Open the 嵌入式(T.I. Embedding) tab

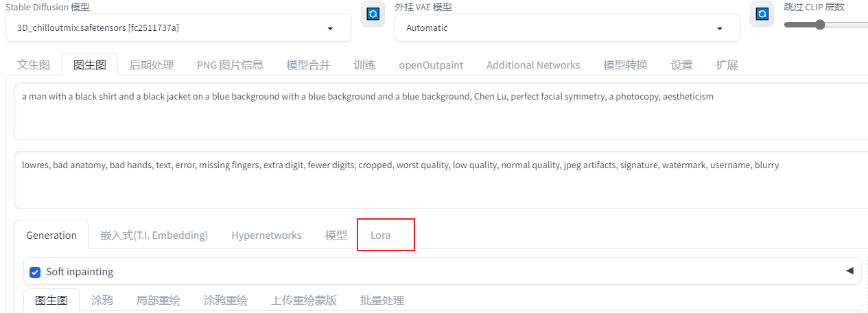tap(154, 235)
